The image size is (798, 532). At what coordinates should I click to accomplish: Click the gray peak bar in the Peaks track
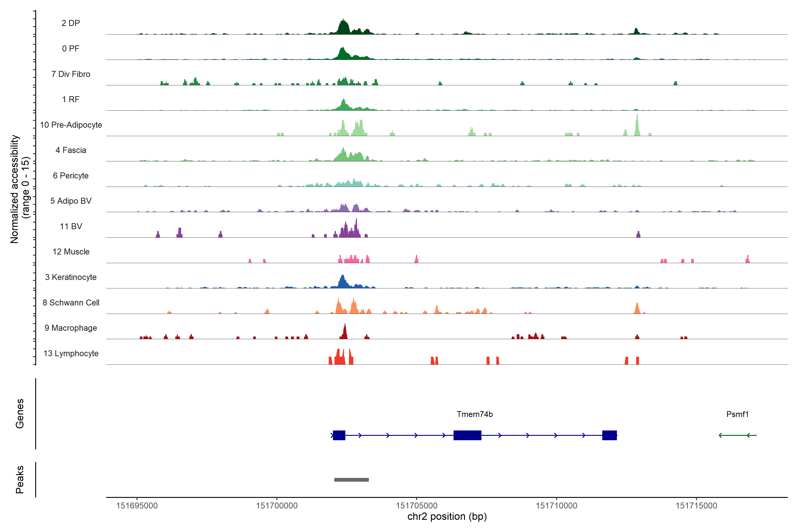tap(351, 480)
